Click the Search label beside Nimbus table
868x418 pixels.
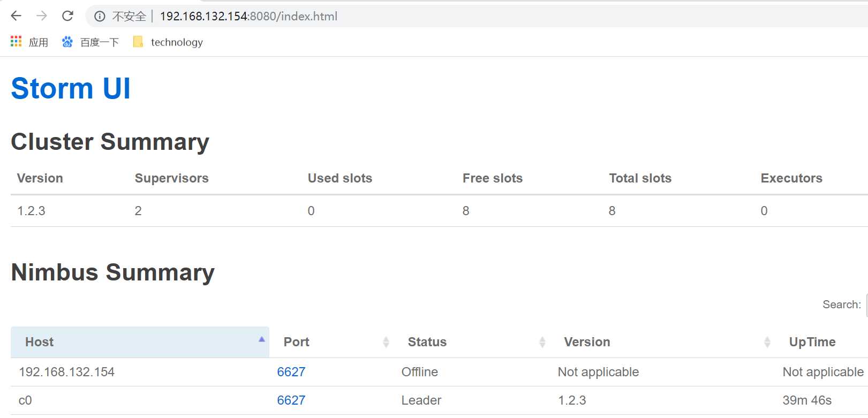(x=842, y=305)
